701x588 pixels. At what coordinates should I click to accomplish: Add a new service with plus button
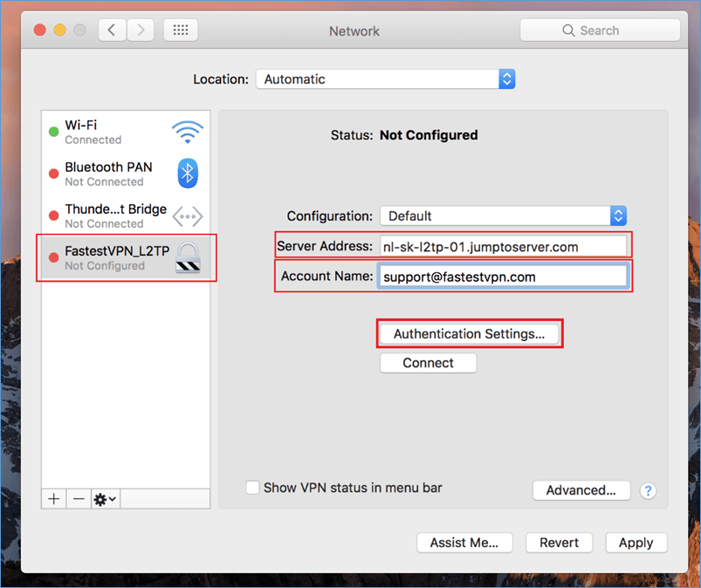(53, 499)
